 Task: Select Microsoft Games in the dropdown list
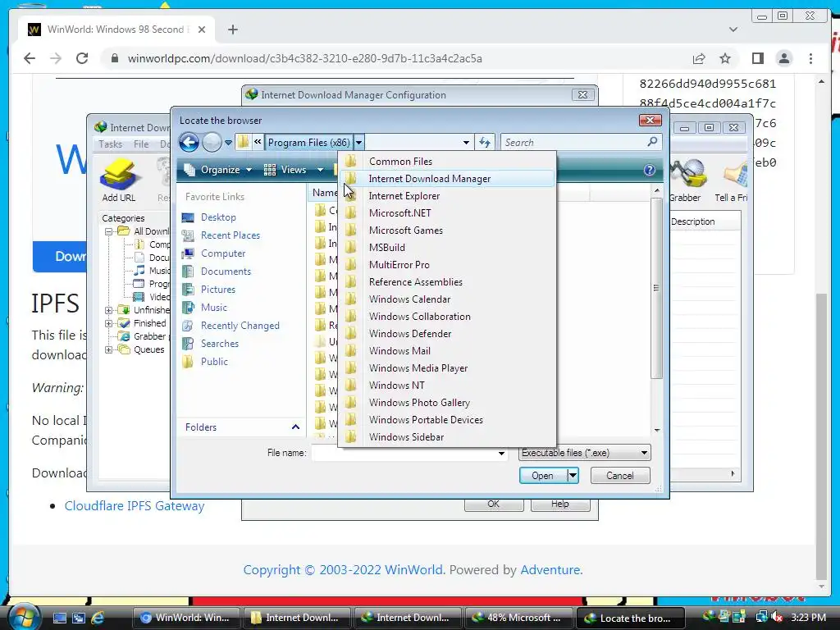(x=447, y=231)
